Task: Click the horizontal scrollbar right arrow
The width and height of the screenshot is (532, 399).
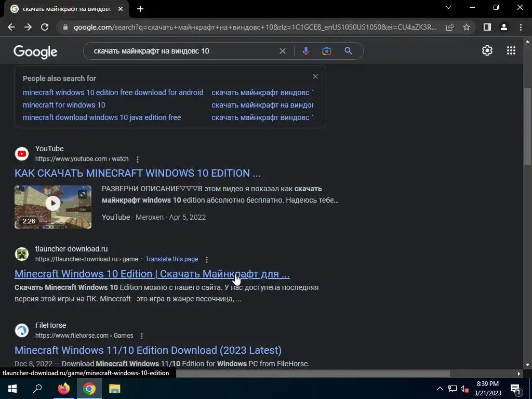Action: tap(519, 374)
